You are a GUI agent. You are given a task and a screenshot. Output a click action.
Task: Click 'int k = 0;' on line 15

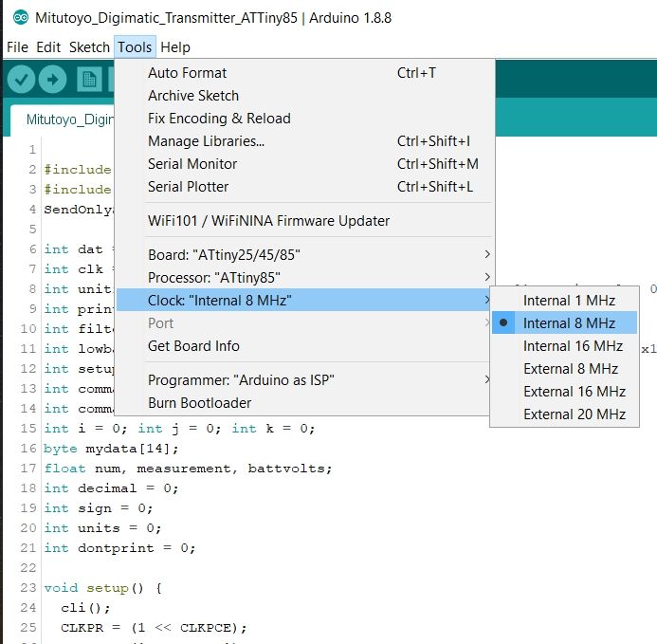point(273,429)
